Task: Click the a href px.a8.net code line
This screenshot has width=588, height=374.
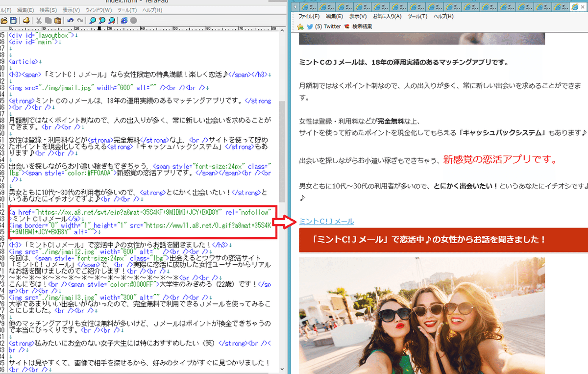Action: (x=140, y=212)
